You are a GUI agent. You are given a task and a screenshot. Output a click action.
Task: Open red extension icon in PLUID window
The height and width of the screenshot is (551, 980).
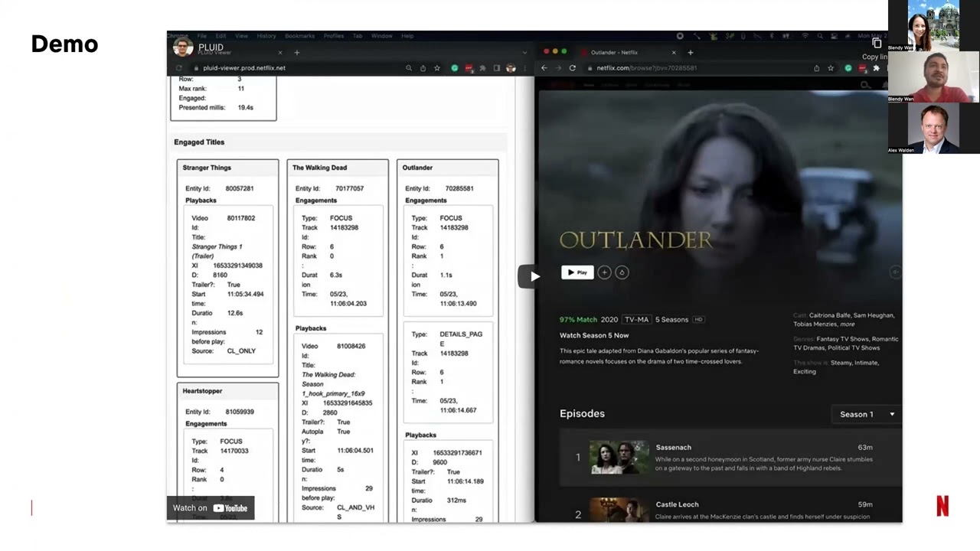click(469, 68)
